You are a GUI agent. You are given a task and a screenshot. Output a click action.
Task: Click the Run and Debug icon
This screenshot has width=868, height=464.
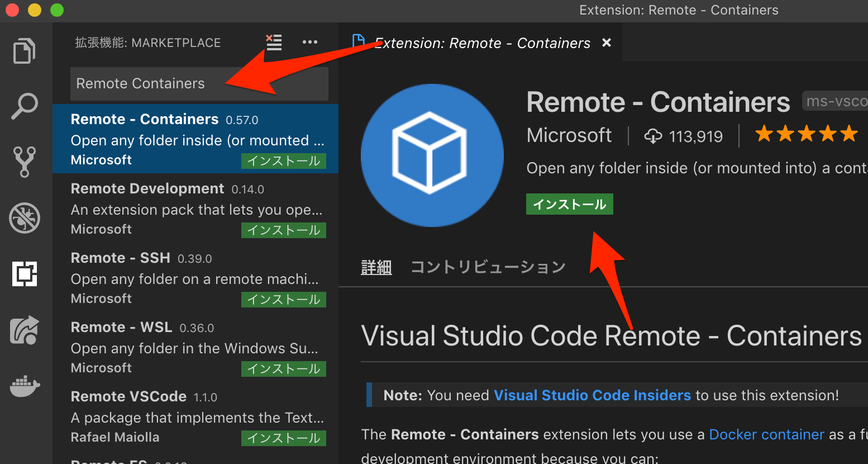(25, 218)
